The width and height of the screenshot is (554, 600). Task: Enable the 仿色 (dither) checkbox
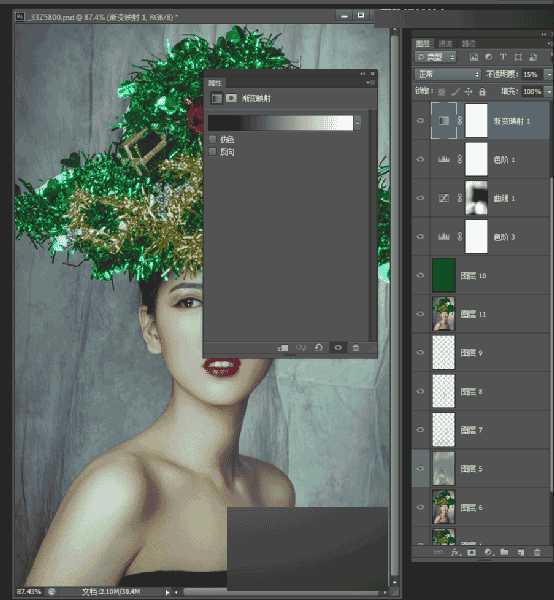pos(212,139)
